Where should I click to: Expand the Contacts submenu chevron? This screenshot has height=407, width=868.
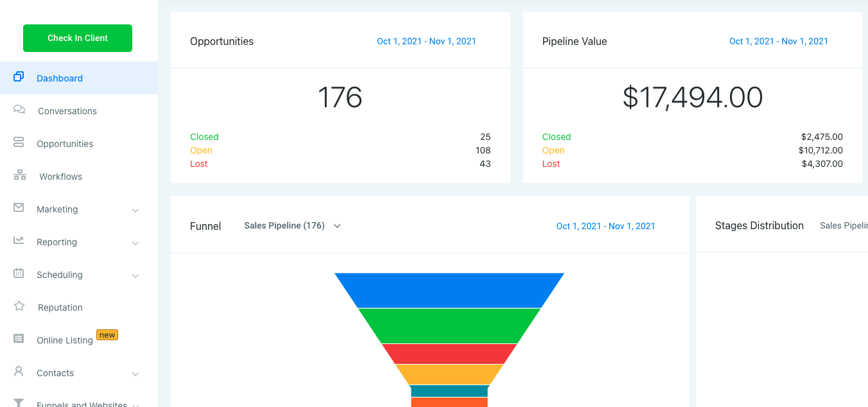135,374
